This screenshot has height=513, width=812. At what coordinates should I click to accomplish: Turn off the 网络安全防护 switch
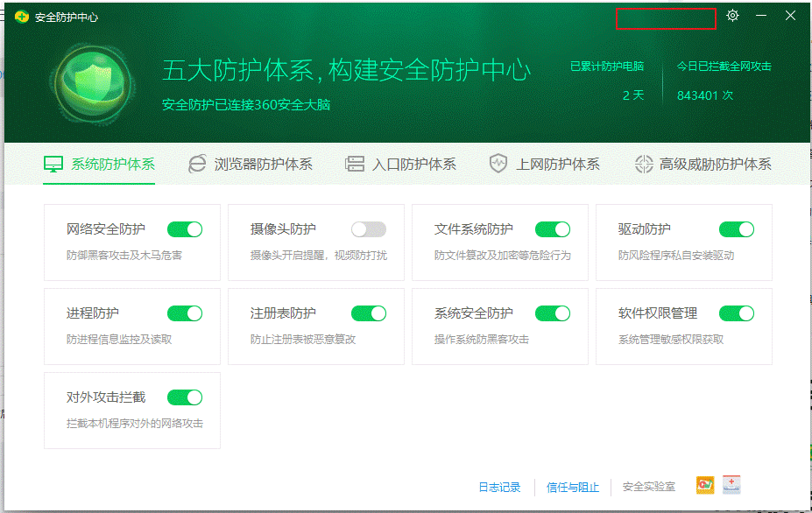pos(185,229)
